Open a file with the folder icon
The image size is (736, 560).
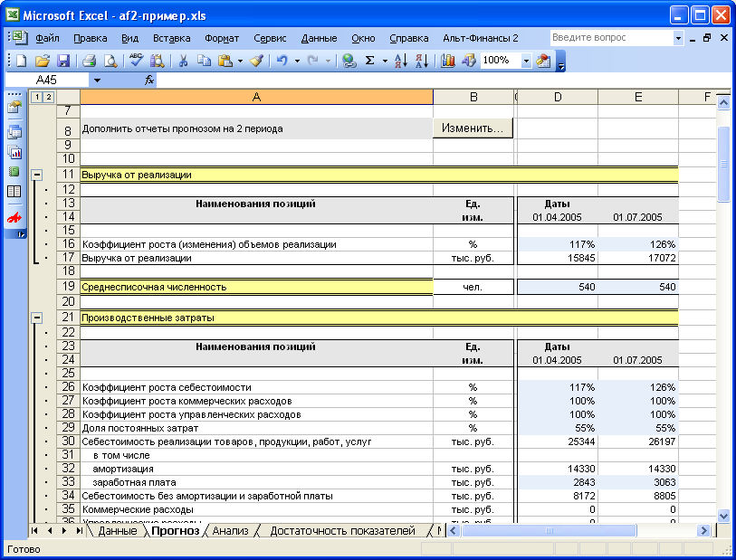pyautogui.click(x=43, y=61)
